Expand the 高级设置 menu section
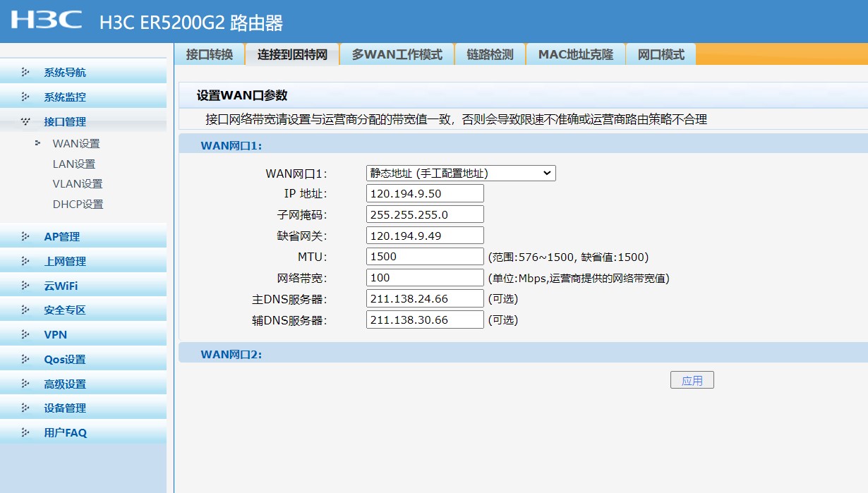The width and height of the screenshot is (868, 493). tap(83, 384)
